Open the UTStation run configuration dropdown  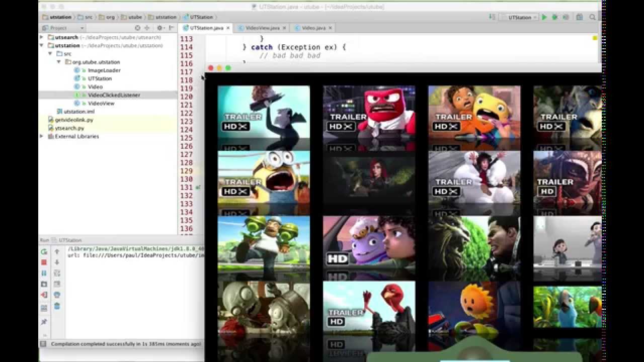pos(520,17)
